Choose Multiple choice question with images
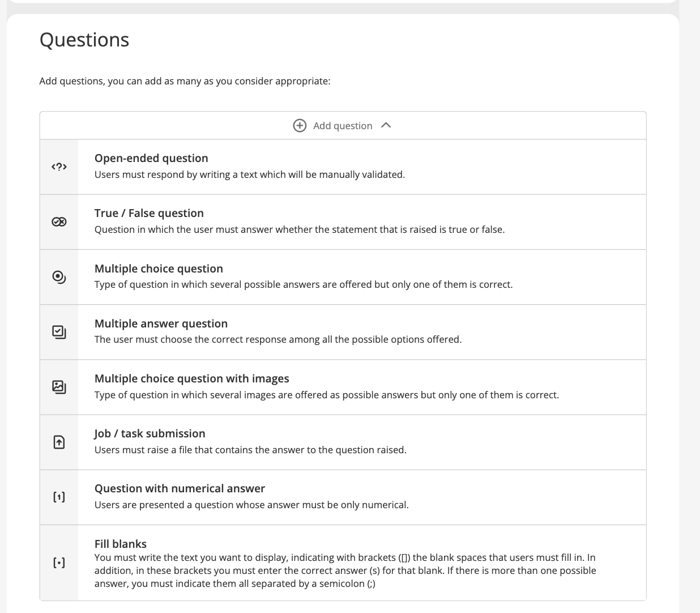Screen dimensions: 700x613 (x=192, y=378)
